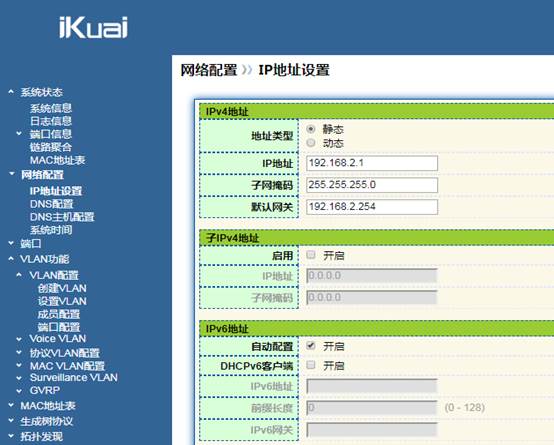Image resolution: width=554 pixels, height=445 pixels.
Task: Expand the bottom MAC地址表 menu arrow
Action: 11,405
